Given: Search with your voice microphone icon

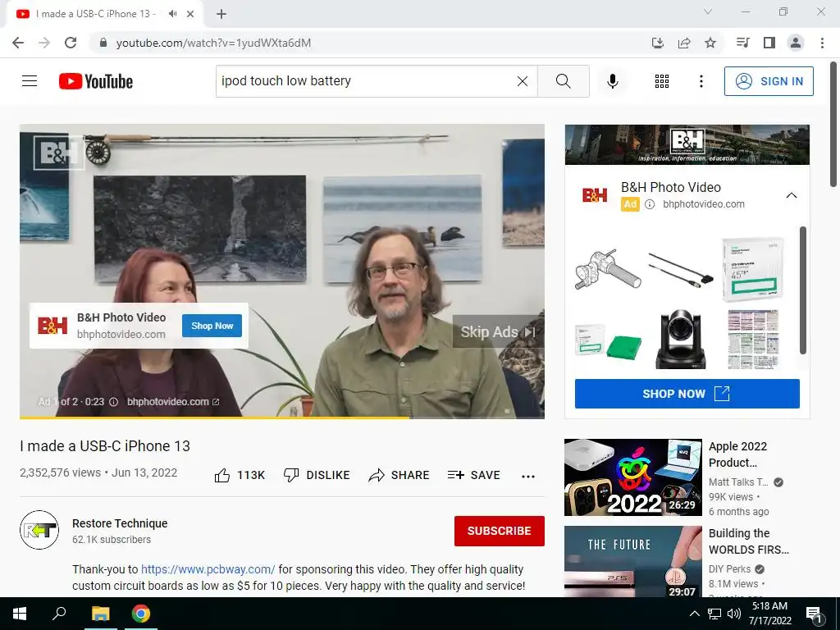Looking at the screenshot, I should (x=613, y=81).
